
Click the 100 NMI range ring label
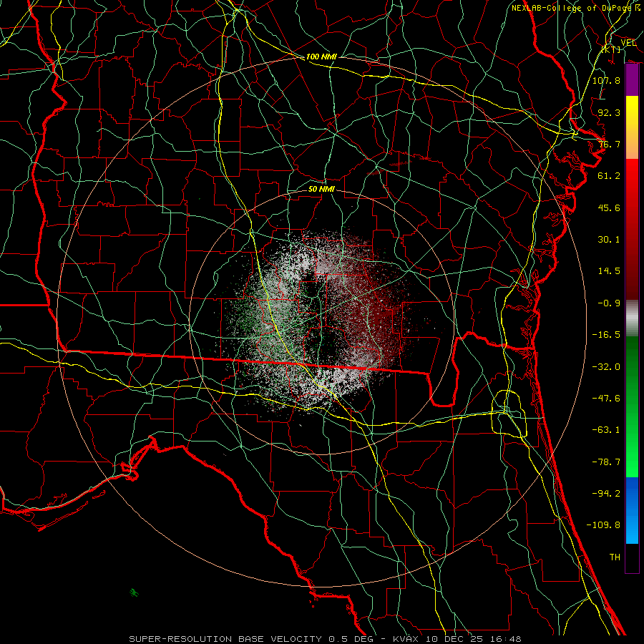click(x=321, y=57)
